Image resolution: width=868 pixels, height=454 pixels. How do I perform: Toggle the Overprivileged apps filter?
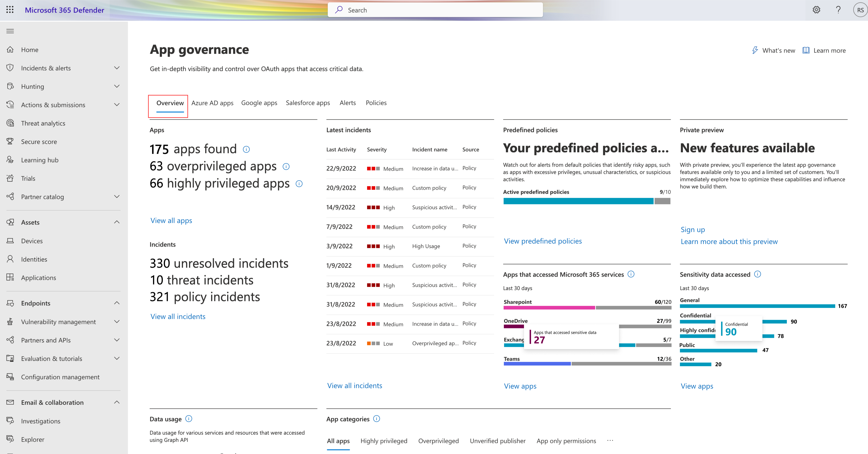[x=439, y=441]
